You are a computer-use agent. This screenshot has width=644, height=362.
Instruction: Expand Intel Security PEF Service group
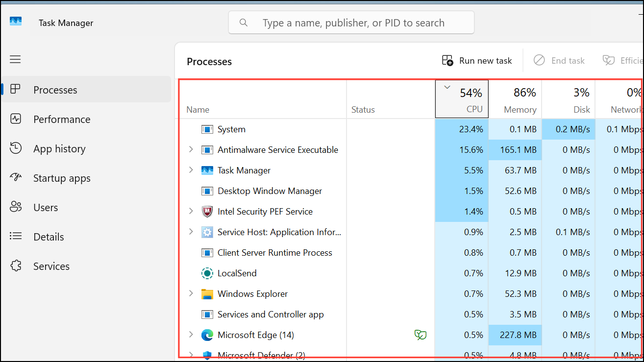[x=191, y=211]
